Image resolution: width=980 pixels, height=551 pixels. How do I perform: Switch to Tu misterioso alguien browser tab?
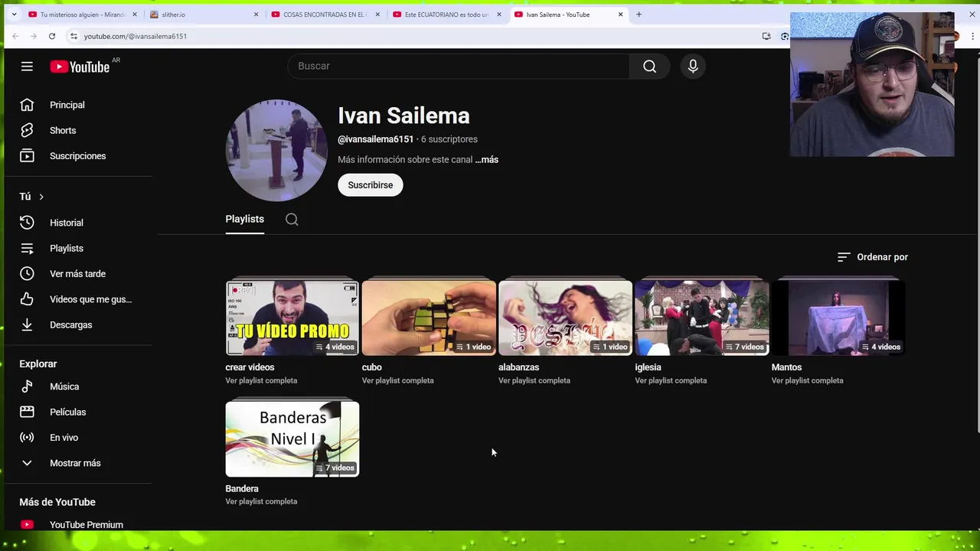click(83, 15)
